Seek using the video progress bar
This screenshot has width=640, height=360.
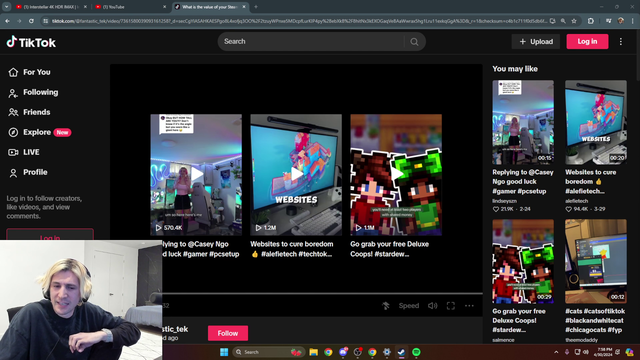pos(322,293)
